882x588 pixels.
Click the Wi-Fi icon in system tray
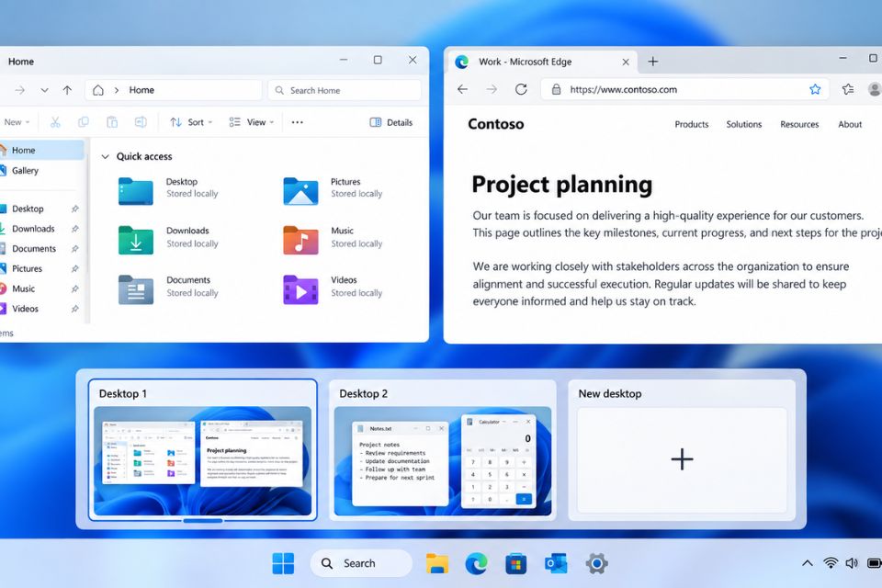[x=831, y=562]
